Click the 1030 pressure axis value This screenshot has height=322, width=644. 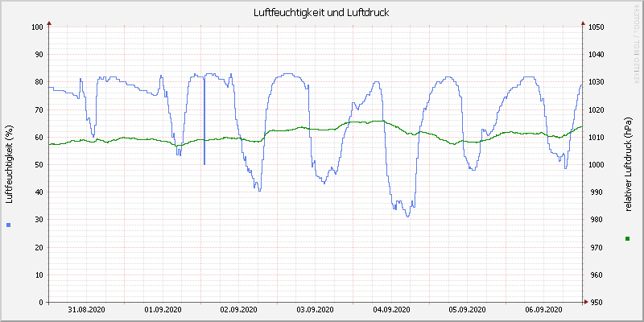point(597,82)
